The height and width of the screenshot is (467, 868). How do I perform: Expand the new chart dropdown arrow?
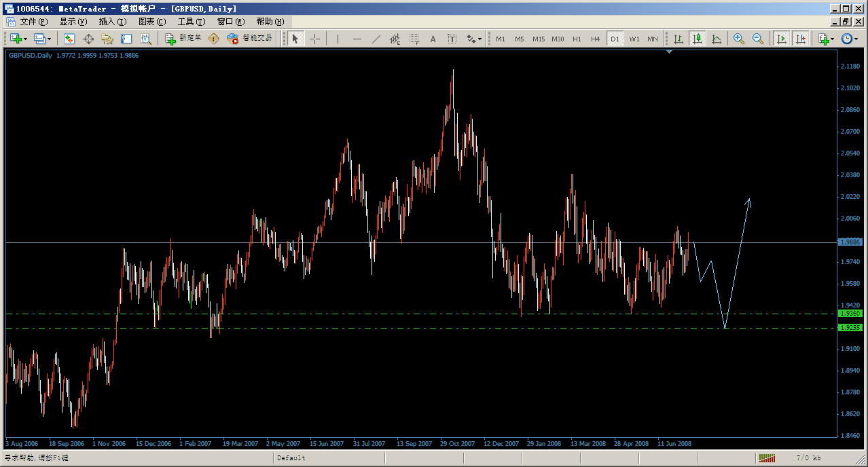[25, 39]
